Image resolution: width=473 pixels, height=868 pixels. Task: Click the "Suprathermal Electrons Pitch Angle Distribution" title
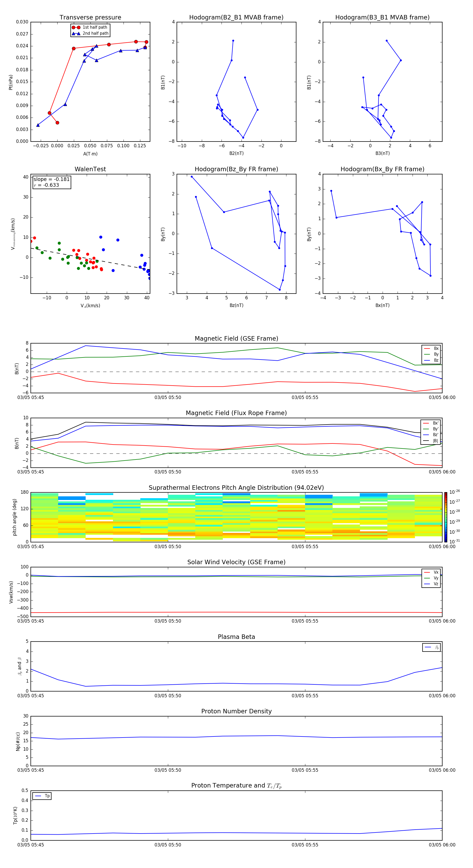coord(236,488)
